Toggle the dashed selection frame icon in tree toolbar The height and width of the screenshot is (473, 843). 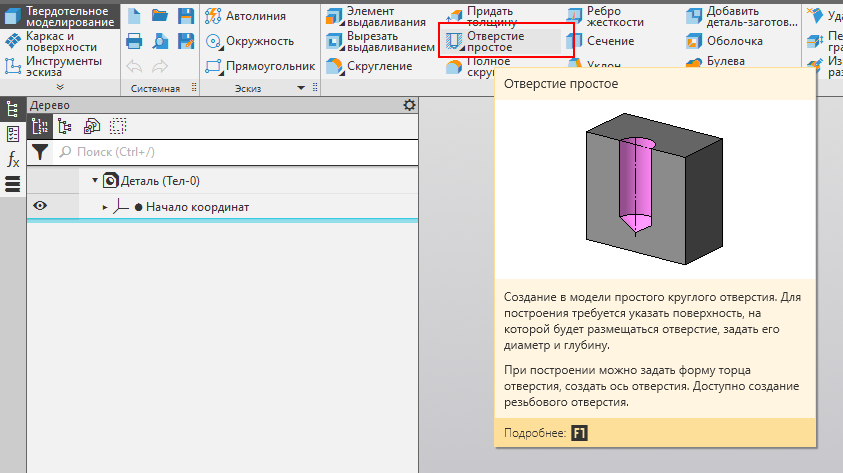coord(118,126)
